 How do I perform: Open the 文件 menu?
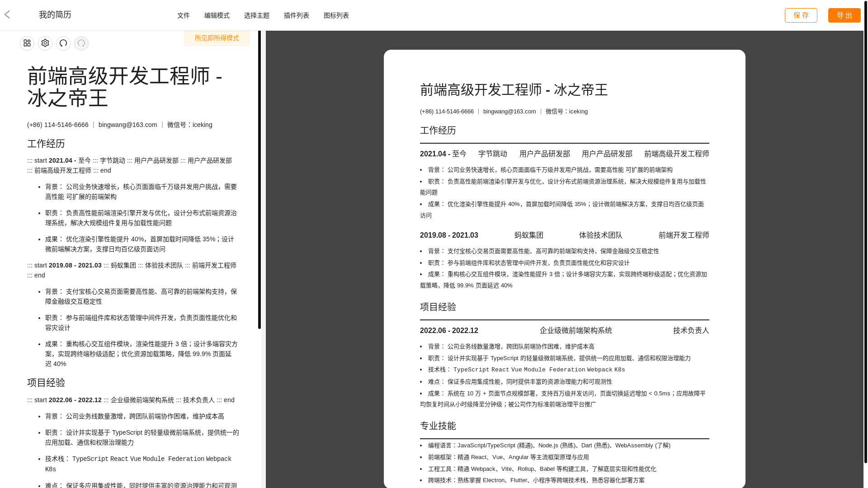click(184, 15)
